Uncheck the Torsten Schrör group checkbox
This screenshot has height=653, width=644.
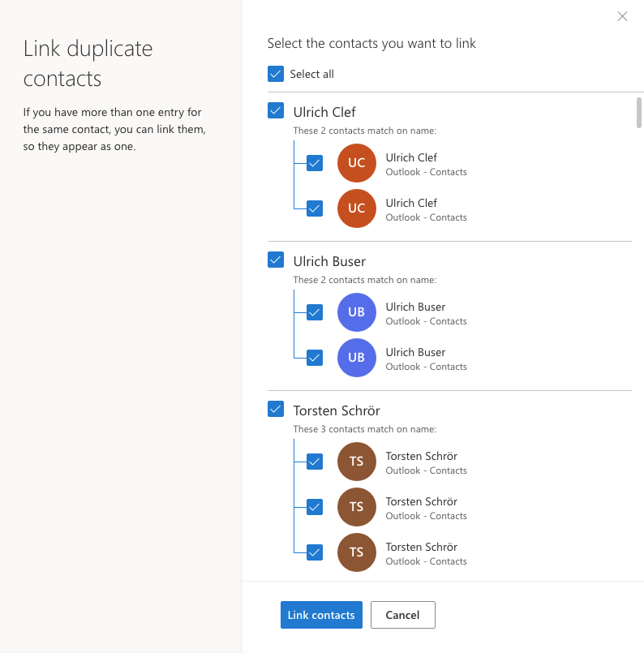tap(276, 410)
